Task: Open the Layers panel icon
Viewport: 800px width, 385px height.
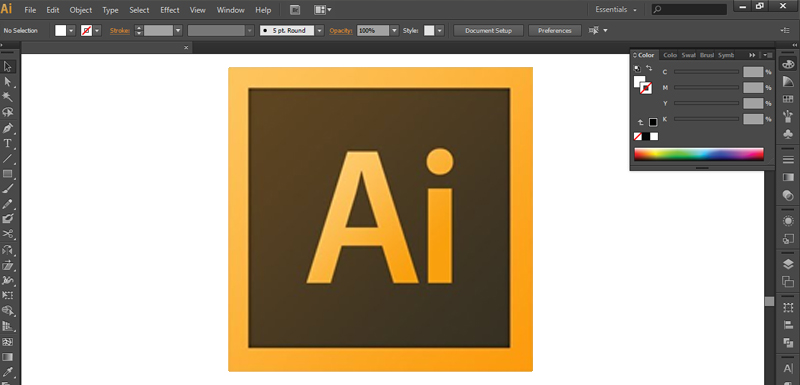Action: (x=788, y=264)
